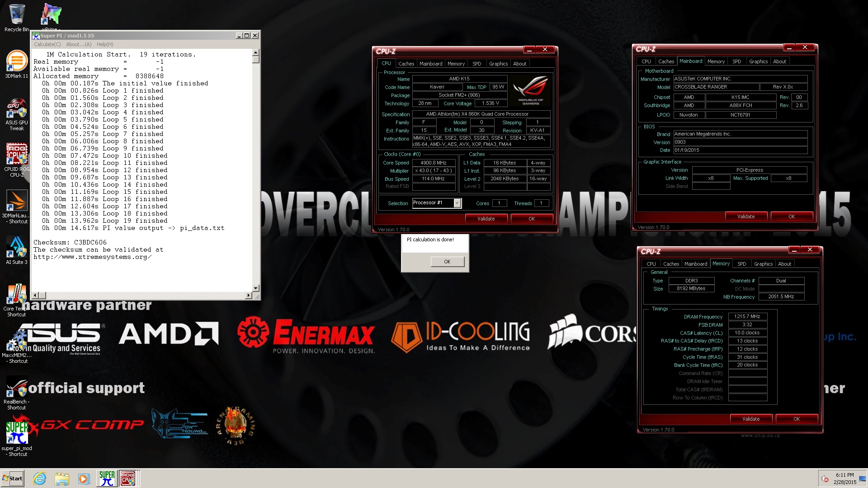The width and height of the screenshot is (868, 488).
Task: Select Caches tab in CPU window
Action: pos(406,64)
